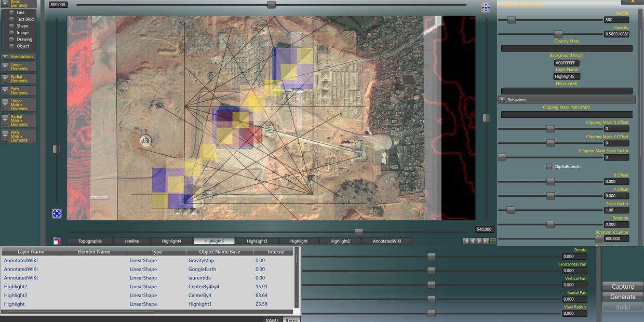Step back one frame

[473, 241]
